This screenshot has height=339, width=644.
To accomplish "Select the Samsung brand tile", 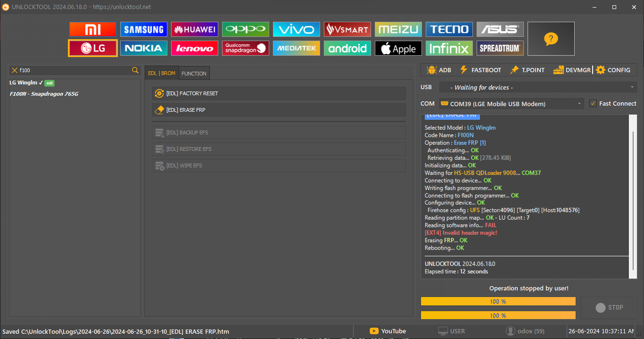I will coord(143,29).
